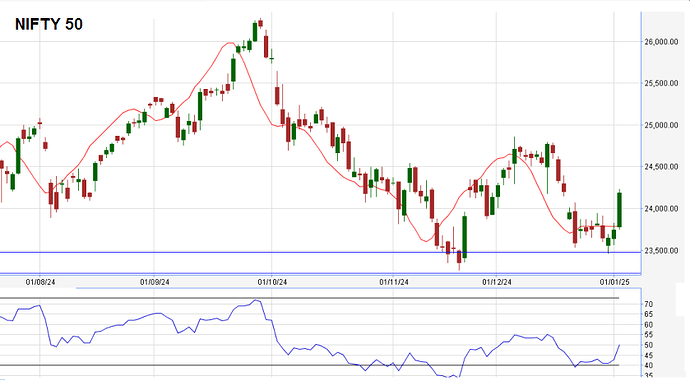The width and height of the screenshot is (690, 380).
Task: Click the RSI 45 level label
Action: coord(649,355)
